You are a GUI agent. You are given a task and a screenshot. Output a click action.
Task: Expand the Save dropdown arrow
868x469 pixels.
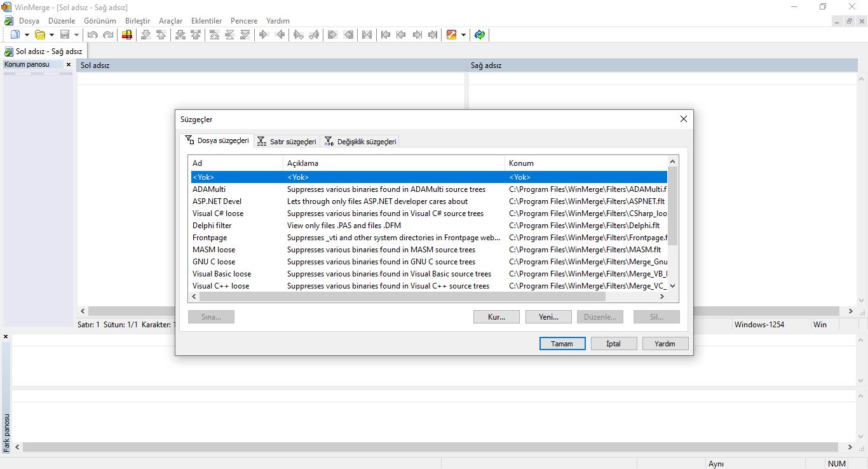point(76,35)
